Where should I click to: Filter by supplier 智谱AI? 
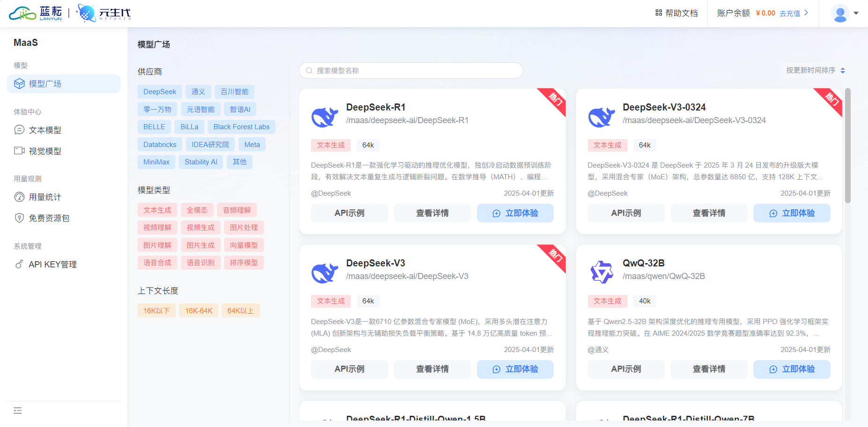[x=240, y=110]
